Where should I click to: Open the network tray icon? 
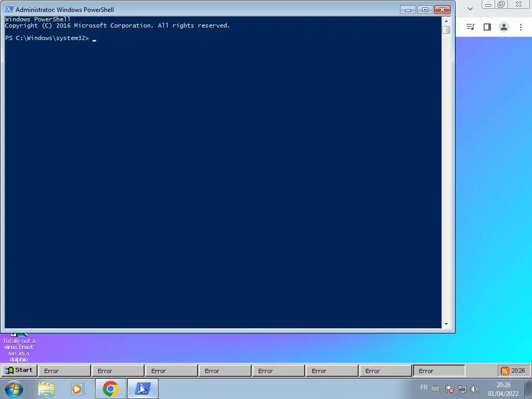pyautogui.click(x=462, y=389)
